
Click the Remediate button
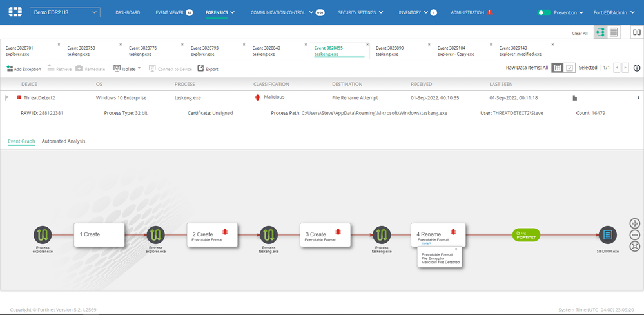[90, 68]
